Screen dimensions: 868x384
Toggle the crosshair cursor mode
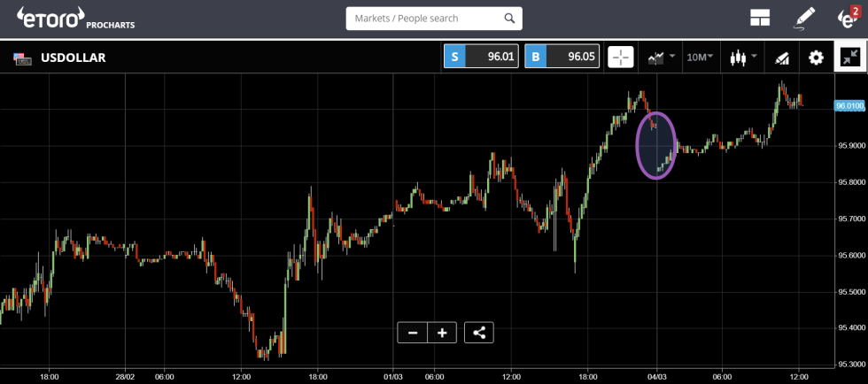621,58
